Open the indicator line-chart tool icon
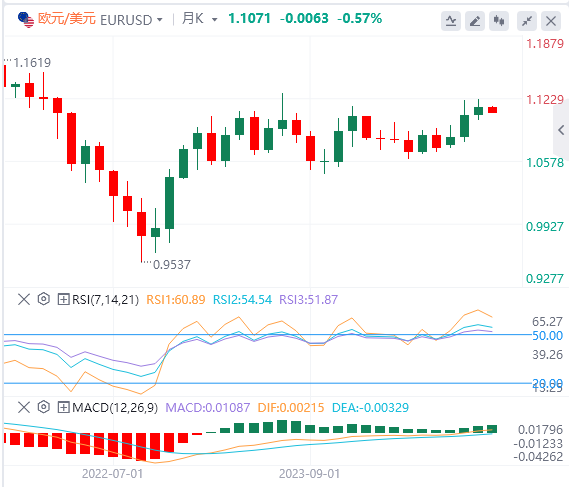 click(451, 21)
